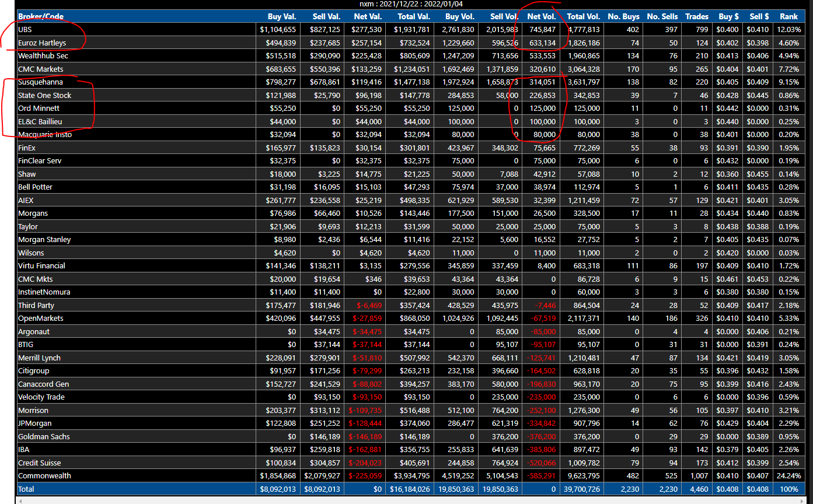Sort by Buy $ column header

pos(728,16)
